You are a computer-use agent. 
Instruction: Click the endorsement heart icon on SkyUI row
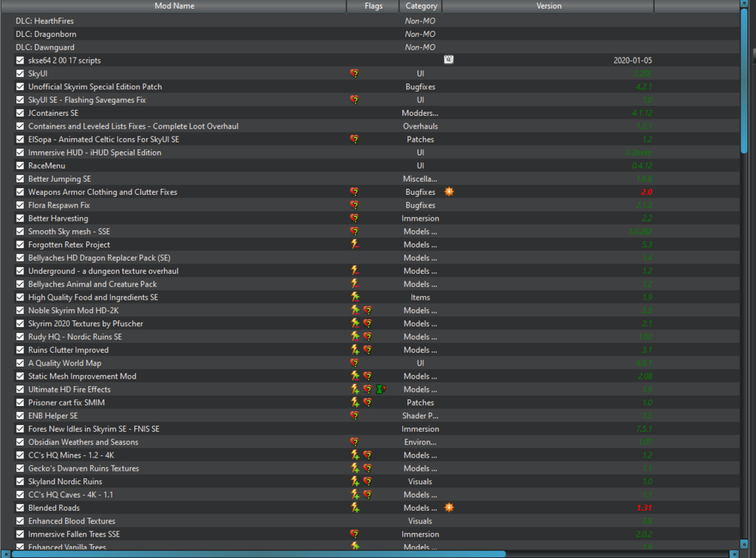tap(354, 74)
